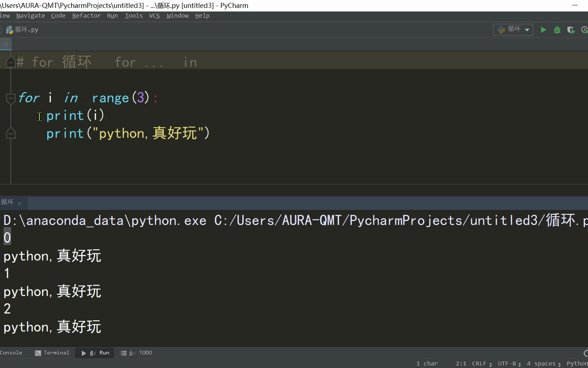Run with coverage using the shield icon
Screen dimensions: 588x368
(571, 30)
